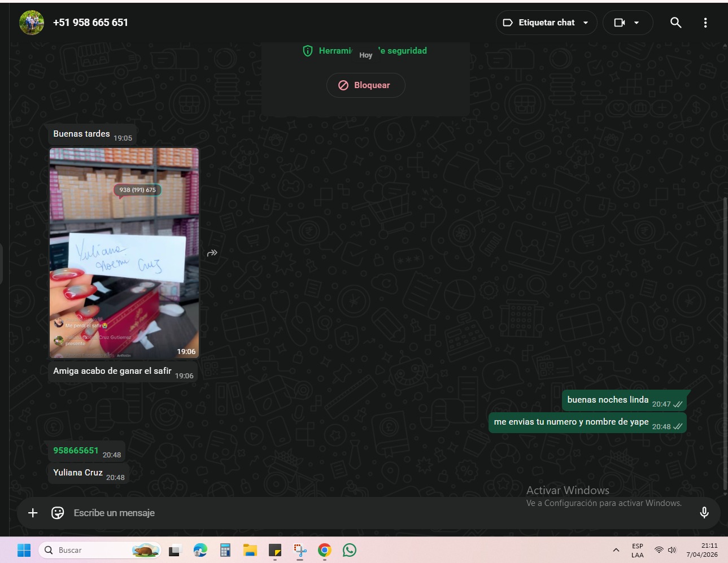
Task: Open the chat search magnifier icon
Action: click(675, 23)
